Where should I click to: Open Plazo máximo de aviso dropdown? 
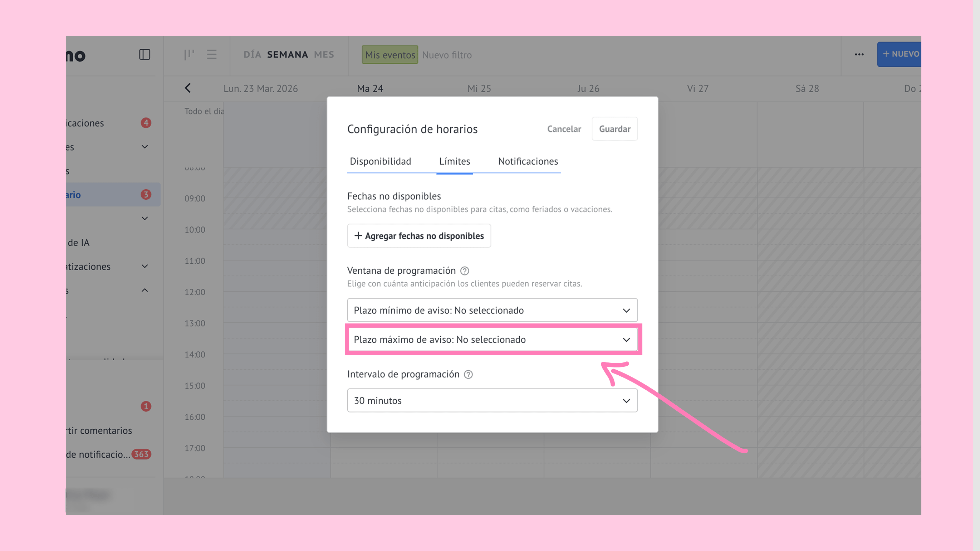[x=492, y=340]
